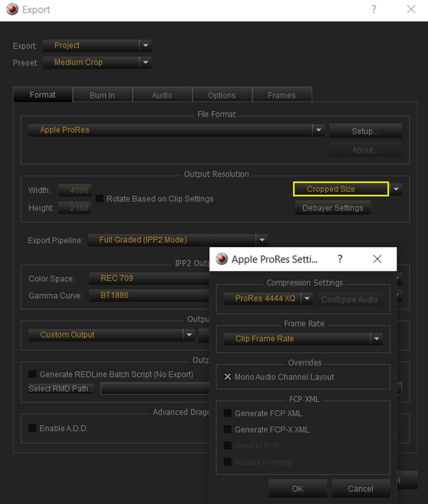Click the red icon in Apple ProRes Settings title bar

(x=221, y=259)
